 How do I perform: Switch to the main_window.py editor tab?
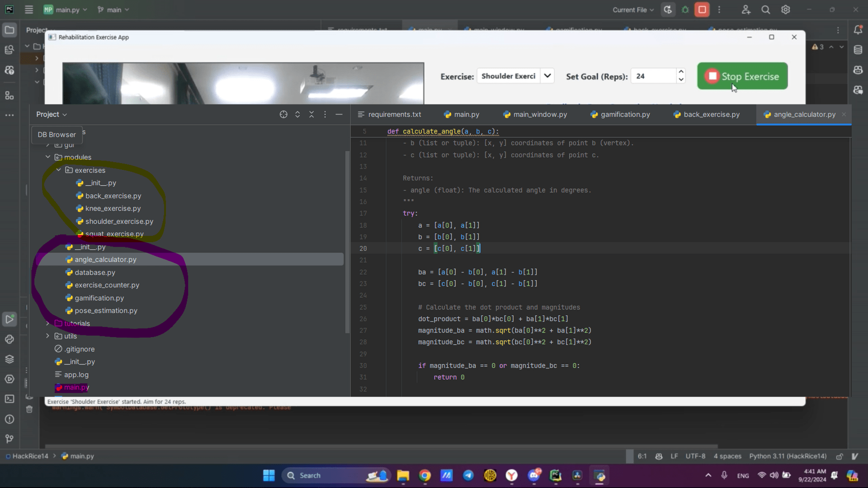[x=540, y=114]
